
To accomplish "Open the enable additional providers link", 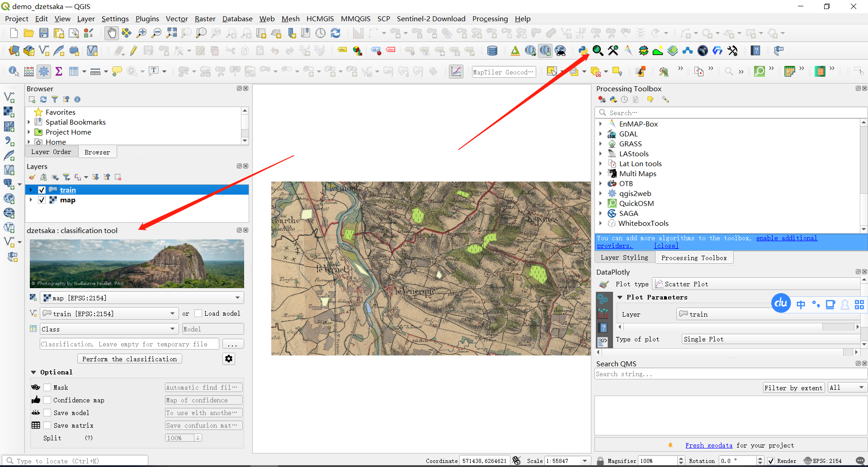I will click(x=786, y=238).
